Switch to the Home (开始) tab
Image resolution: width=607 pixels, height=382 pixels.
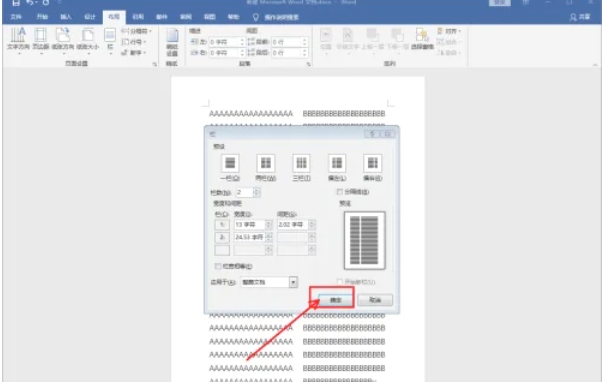42,17
